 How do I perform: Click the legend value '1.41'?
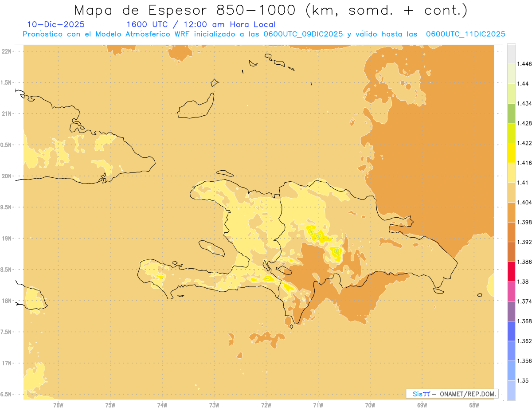pyautogui.click(x=523, y=183)
